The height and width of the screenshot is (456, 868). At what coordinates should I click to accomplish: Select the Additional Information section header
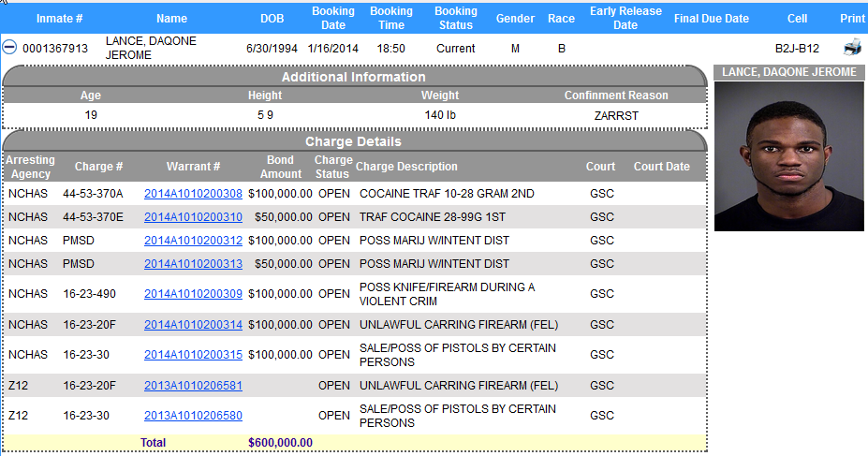pyautogui.click(x=354, y=77)
